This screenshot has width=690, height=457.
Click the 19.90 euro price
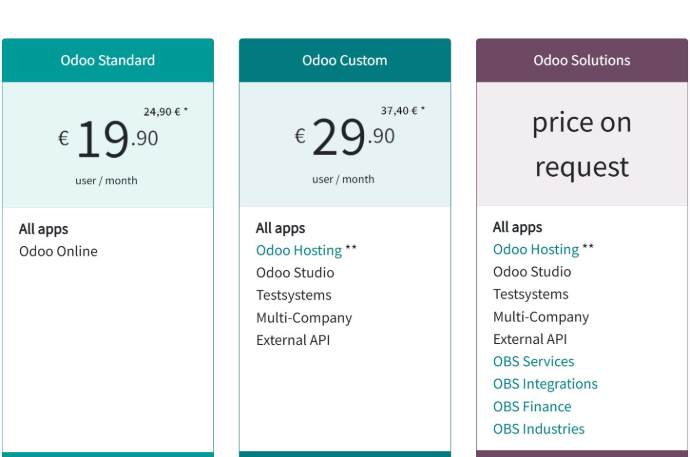click(108, 139)
